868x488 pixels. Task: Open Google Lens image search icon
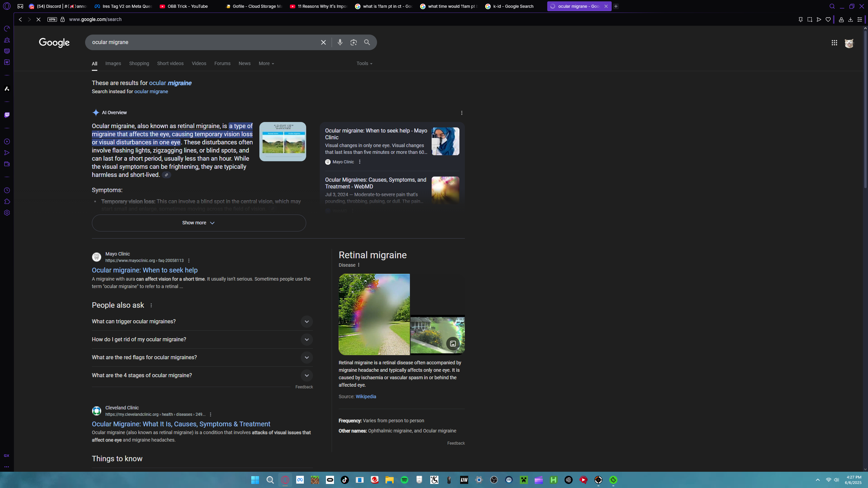point(353,42)
